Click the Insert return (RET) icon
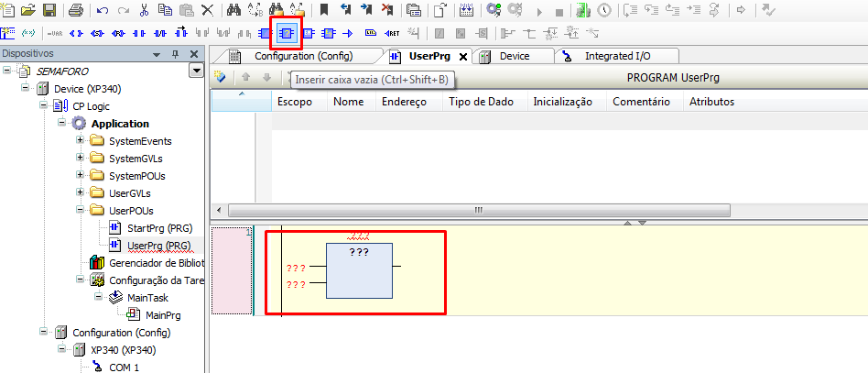This screenshot has height=373, width=868. (393, 34)
